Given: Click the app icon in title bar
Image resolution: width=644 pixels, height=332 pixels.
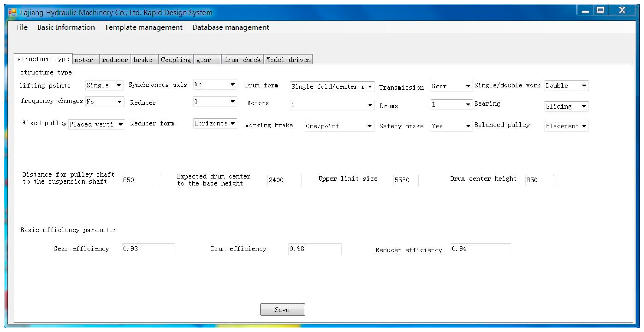Looking at the screenshot, I should coord(12,12).
